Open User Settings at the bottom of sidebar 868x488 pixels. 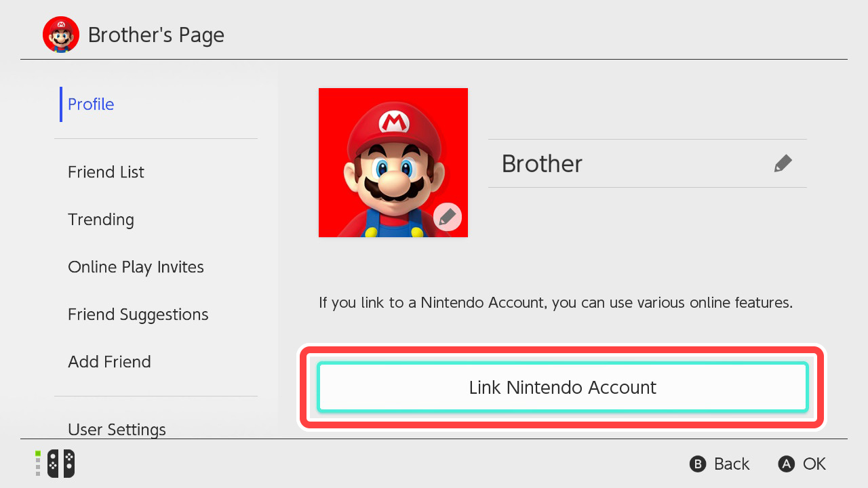117,429
